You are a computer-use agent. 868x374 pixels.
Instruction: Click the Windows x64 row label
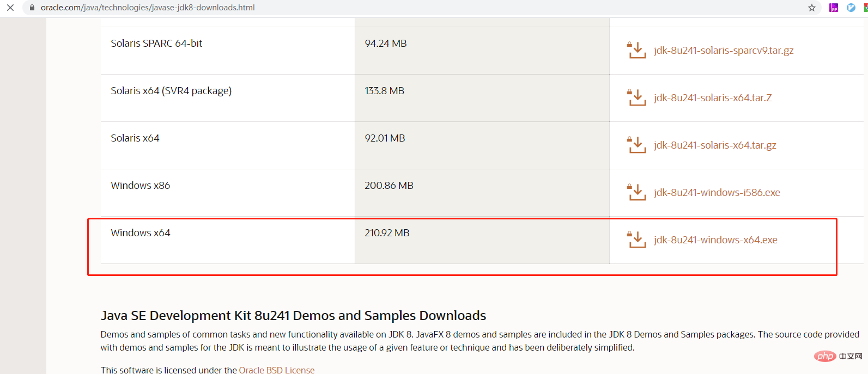[141, 233]
